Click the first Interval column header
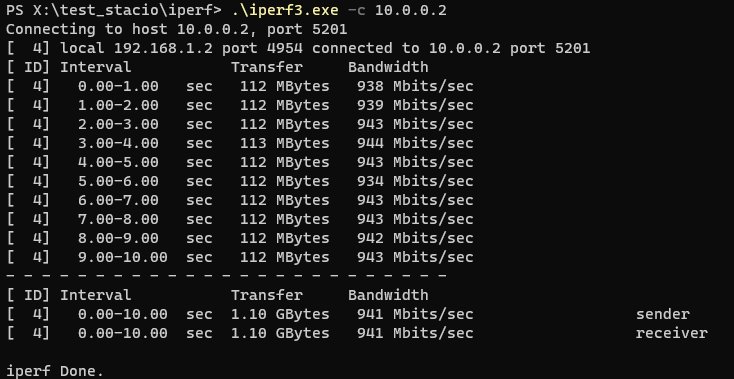Screen dimensions: 734x379 (95, 67)
